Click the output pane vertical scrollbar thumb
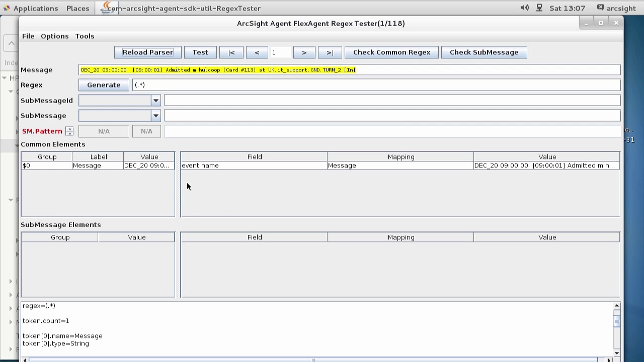The width and height of the screenshot is (644, 362). (x=617, y=321)
